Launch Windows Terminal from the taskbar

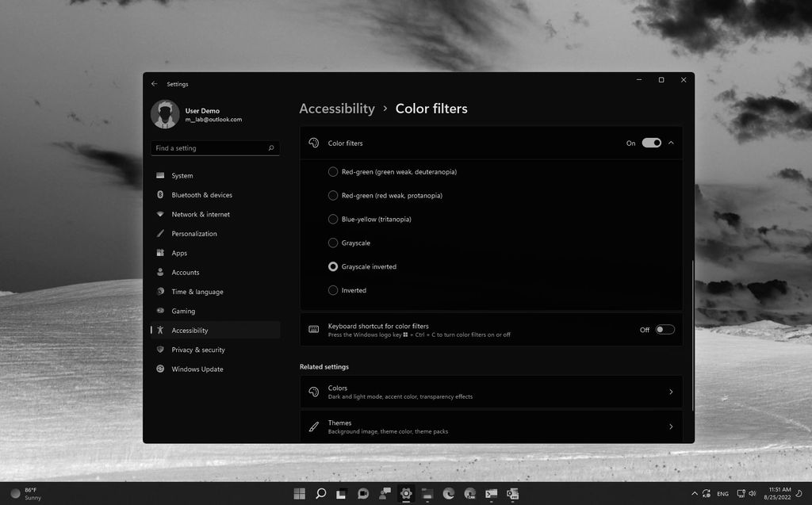(x=490, y=493)
